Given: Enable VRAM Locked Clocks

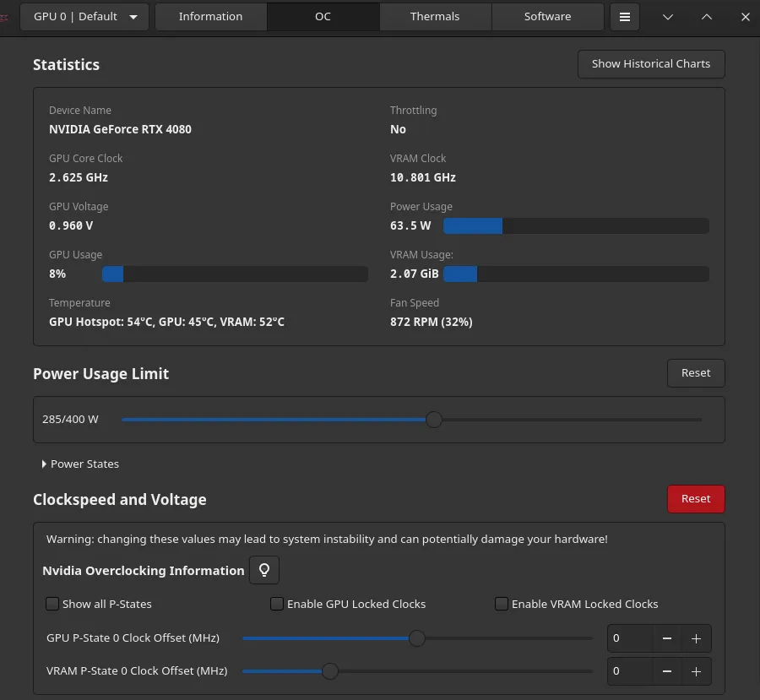Looking at the screenshot, I should [x=501, y=604].
